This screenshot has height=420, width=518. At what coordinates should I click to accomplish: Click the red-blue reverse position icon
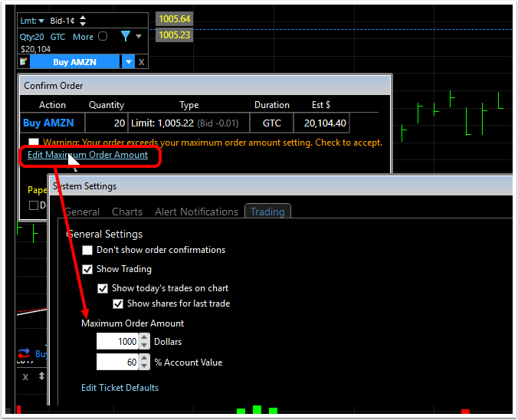point(24,353)
